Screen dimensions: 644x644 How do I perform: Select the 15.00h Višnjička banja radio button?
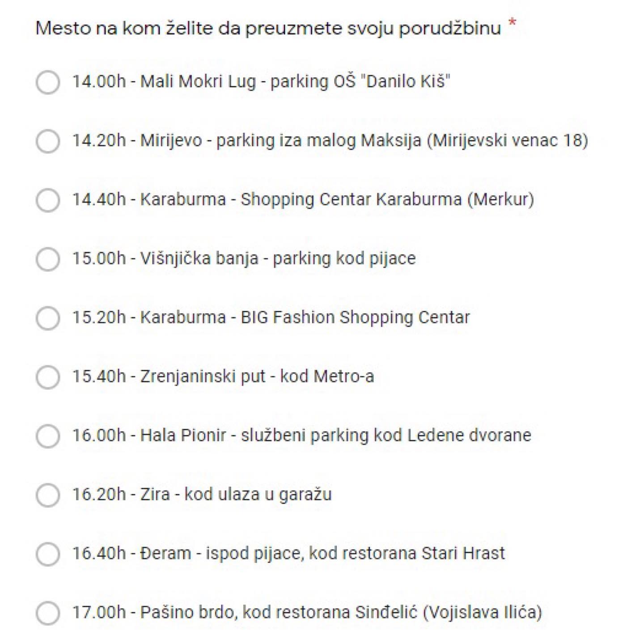(x=48, y=259)
